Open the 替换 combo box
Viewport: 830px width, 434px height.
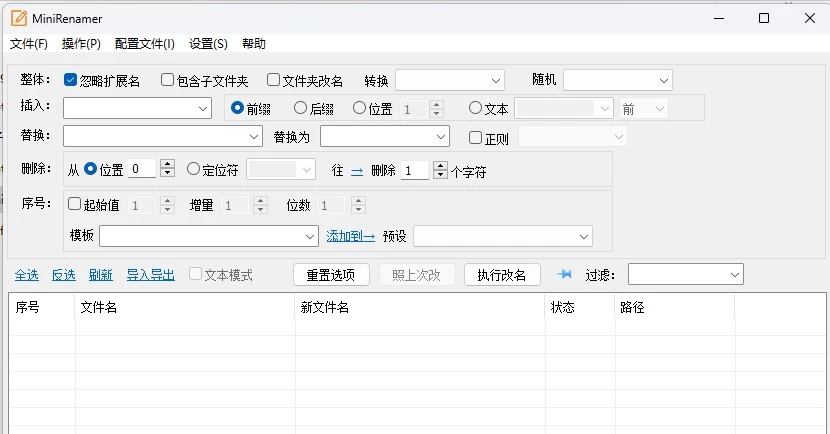click(x=163, y=137)
